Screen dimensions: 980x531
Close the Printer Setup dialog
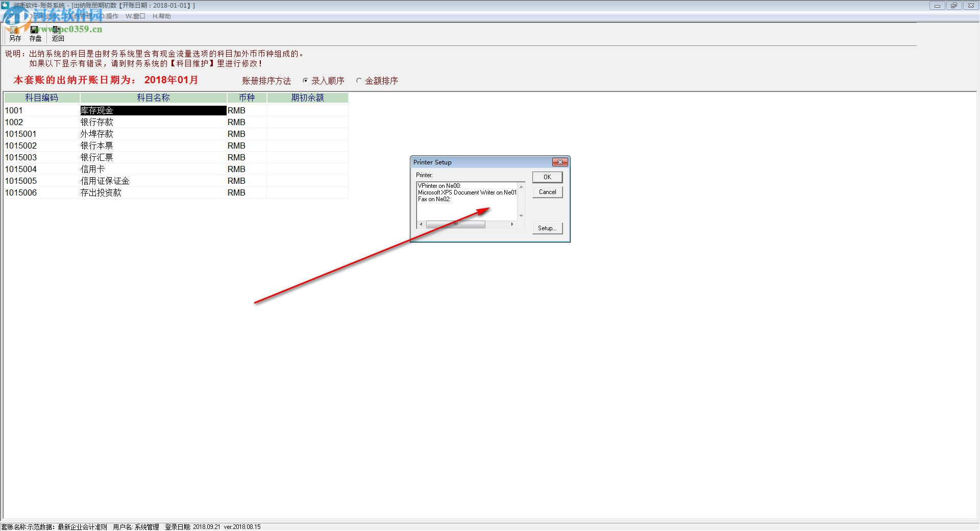pyautogui.click(x=560, y=162)
